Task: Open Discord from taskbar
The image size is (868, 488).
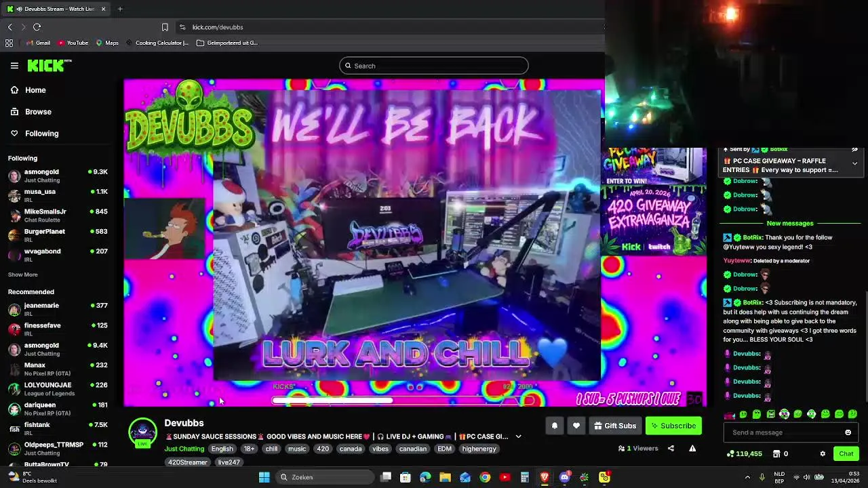Action: click(x=564, y=477)
